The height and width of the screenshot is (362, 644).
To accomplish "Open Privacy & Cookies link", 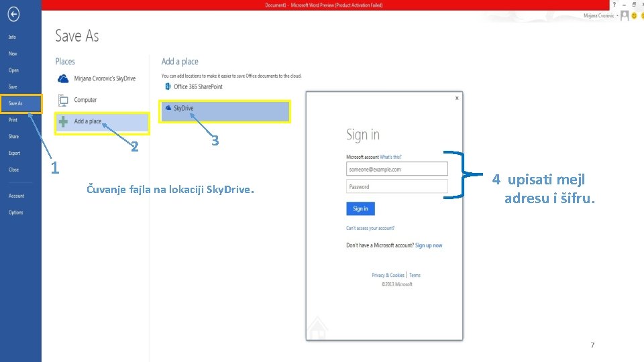I will click(x=388, y=275).
